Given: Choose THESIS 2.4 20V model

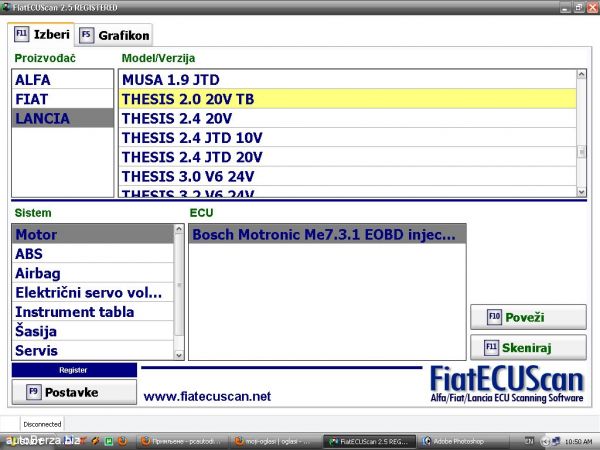Looking at the screenshot, I should pos(347,118).
